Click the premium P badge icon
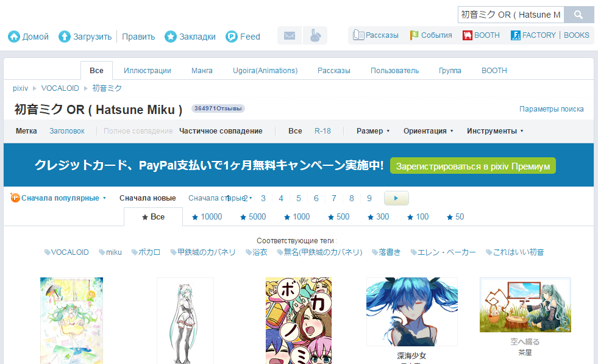 point(15,198)
